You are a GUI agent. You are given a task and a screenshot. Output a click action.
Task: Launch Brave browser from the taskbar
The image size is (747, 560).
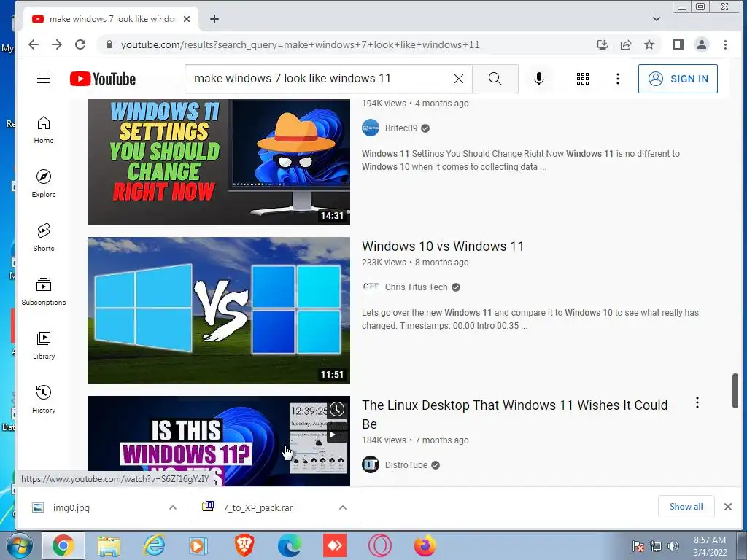[x=244, y=545]
